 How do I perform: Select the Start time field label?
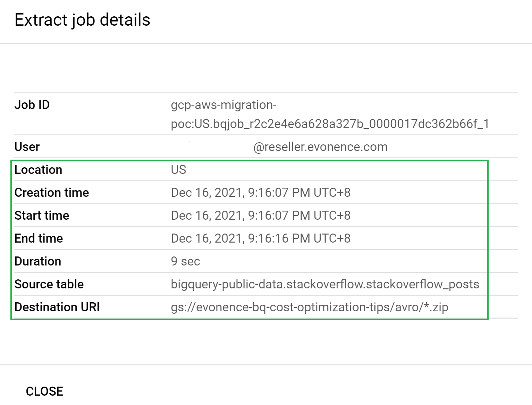pyautogui.click(x=42, y=215)
